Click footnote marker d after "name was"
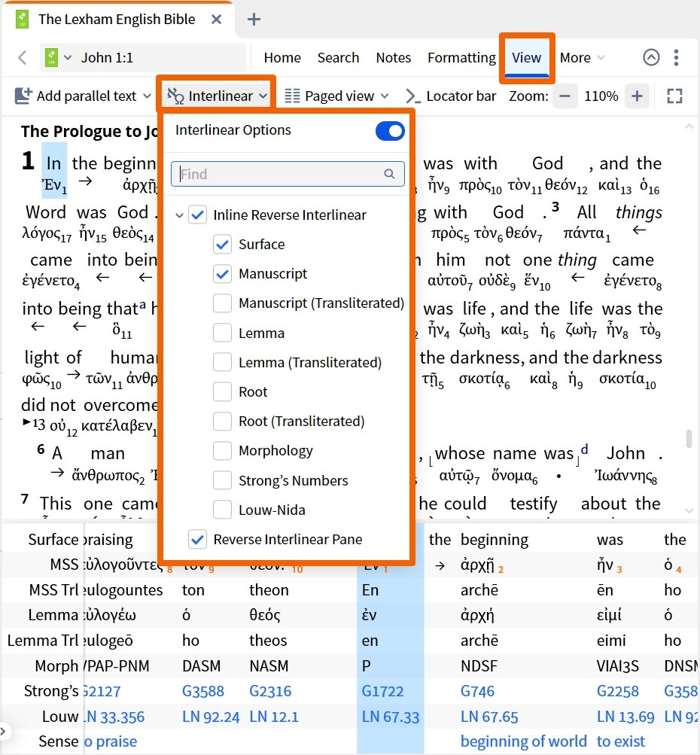This screenshot has height=755, width=700. (x=584, y=449)
